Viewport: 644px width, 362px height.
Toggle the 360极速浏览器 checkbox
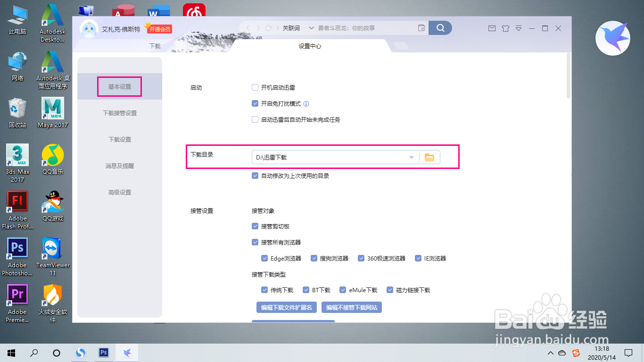pos(361,258)
